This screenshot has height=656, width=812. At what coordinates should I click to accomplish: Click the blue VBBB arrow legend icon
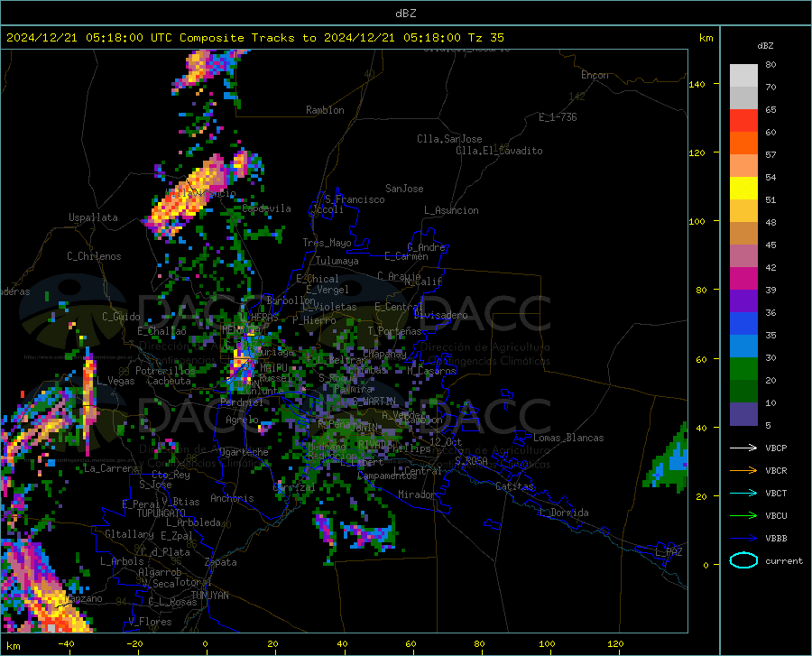coord(743,539)
